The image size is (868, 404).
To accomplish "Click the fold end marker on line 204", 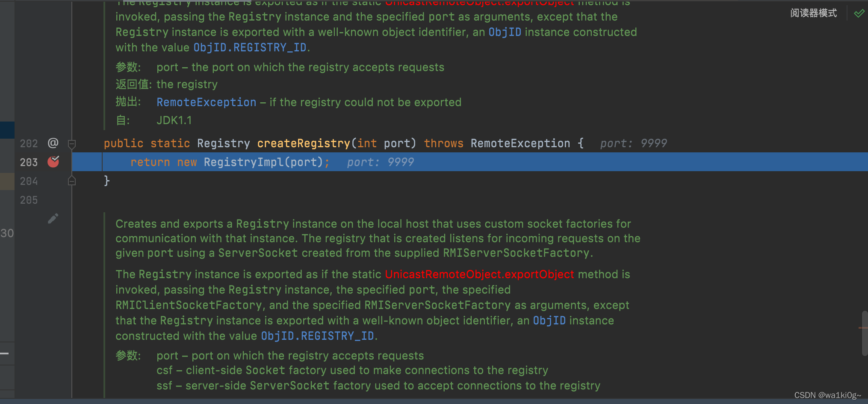I will coord(72,181).
